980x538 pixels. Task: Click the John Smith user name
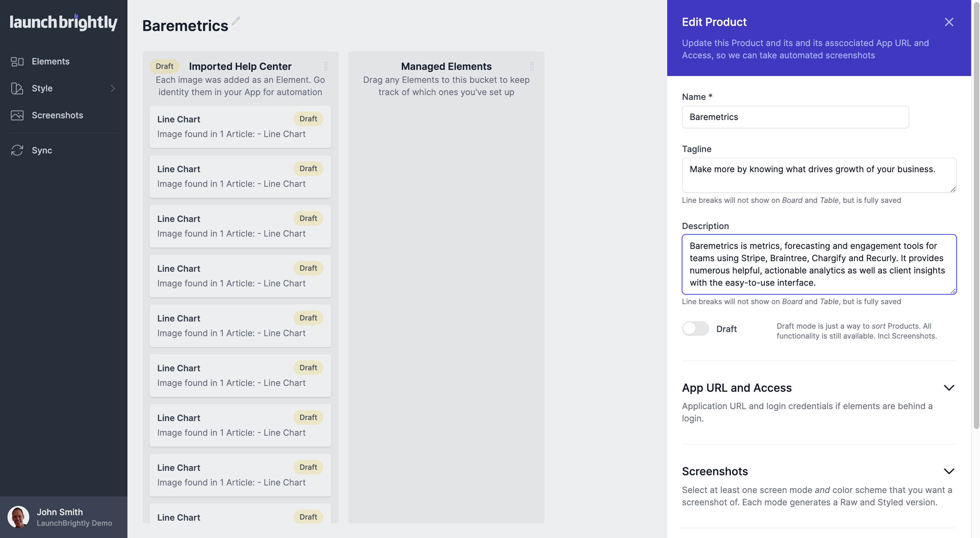[x=60, y=512]
